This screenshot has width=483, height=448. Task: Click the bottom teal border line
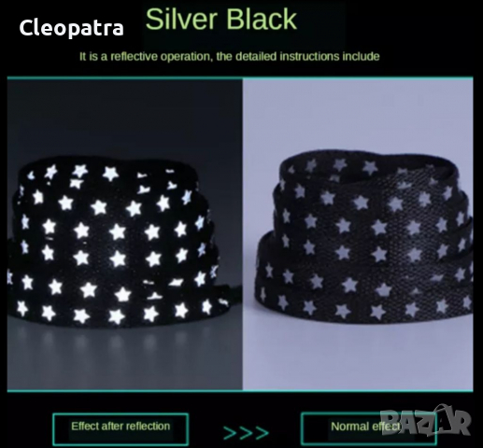tap(240, 390)
